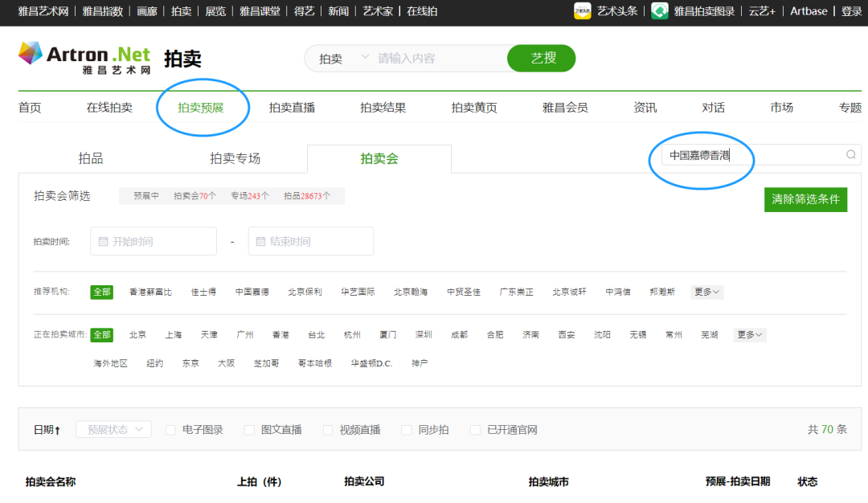The height and width of the screenshot is (503, 868).
Task: Open the 拍卖 search category dropdown
Action: (x=343, y=58)
